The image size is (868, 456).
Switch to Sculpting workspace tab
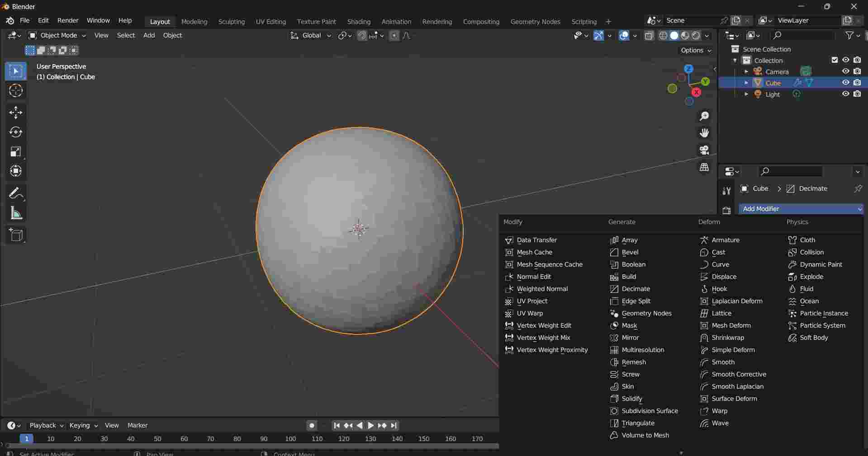231,21
